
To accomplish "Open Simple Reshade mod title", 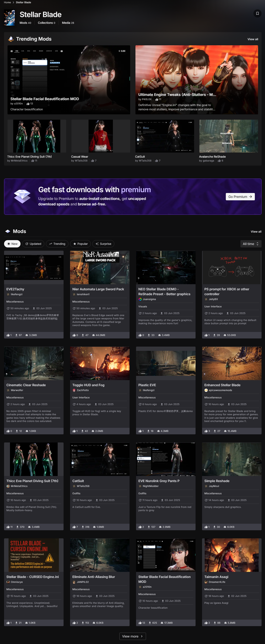I will coord(217,481).
